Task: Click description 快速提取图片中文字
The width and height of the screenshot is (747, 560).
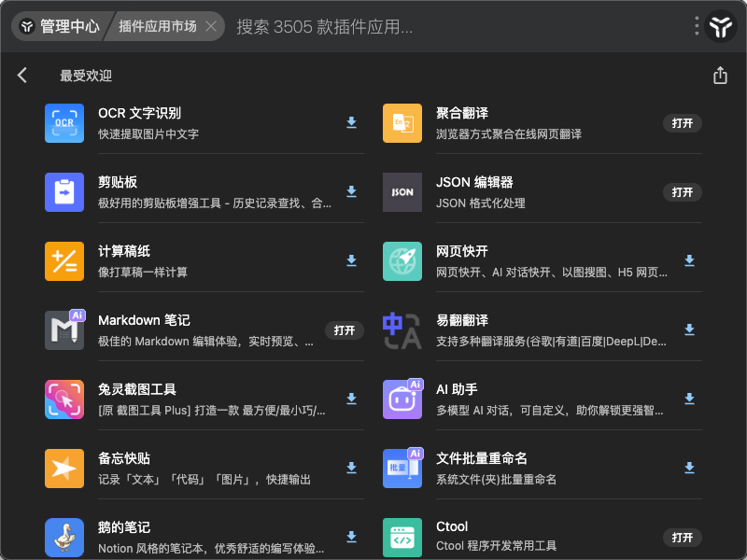Action: pyautogui.click(x=148, y=134)
